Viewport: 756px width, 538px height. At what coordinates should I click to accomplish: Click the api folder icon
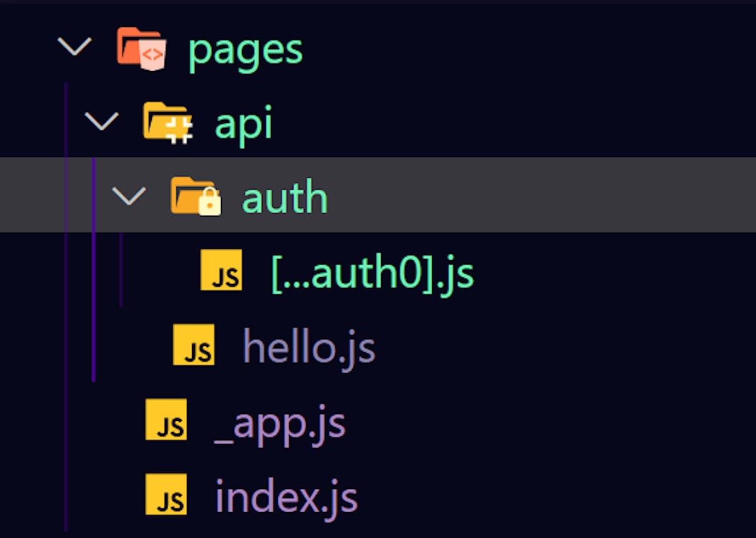[167, 122]
